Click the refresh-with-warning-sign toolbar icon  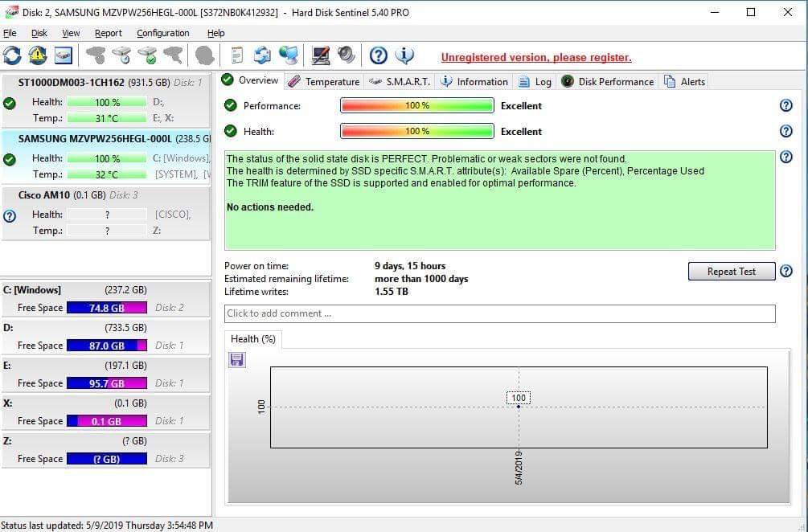(38, 55)
